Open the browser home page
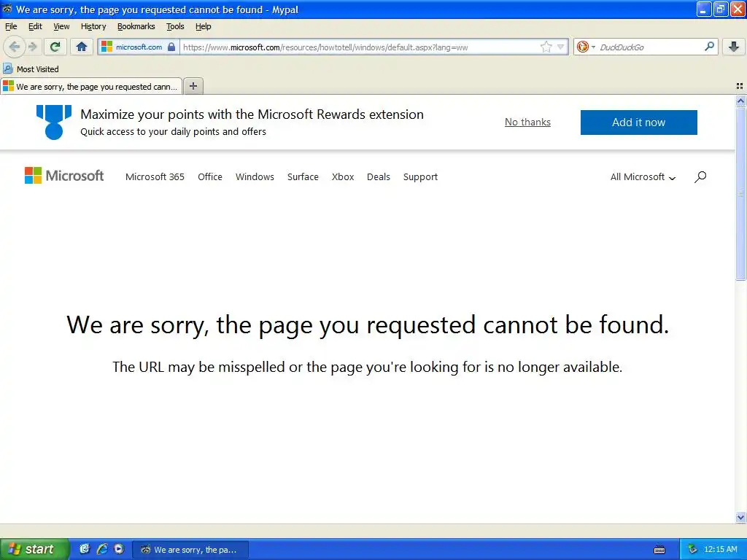 coord(82,47)
